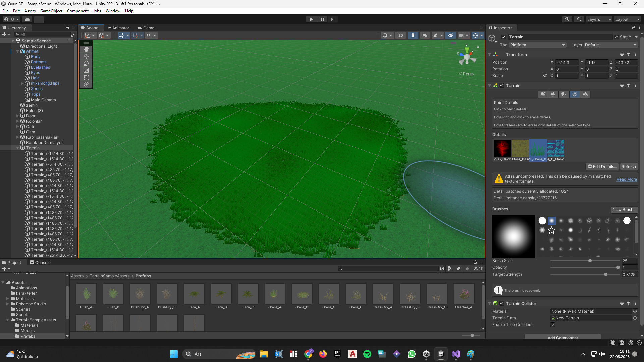Disable the Terrain Collider component checkbox

tap(502, 303)
